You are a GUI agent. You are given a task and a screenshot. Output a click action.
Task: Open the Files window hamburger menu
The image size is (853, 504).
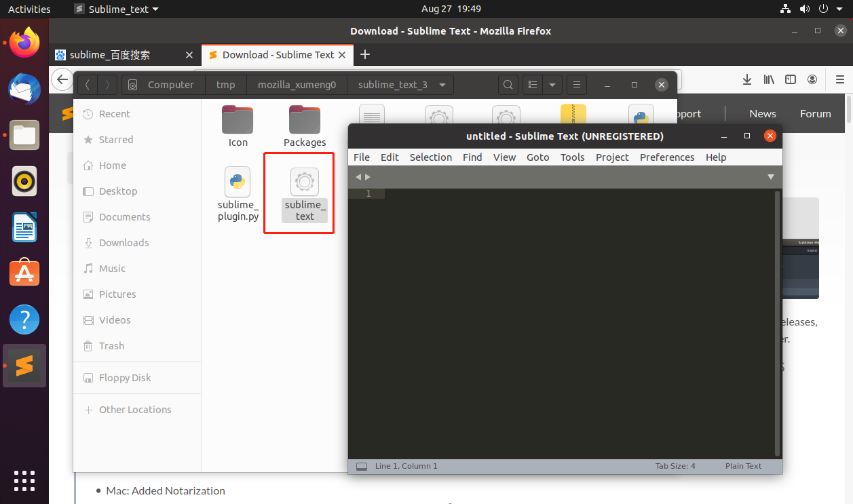576,85
